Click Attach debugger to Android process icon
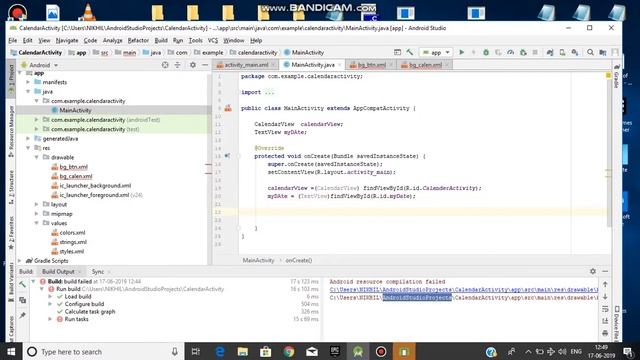The height and width of the screenshot is (360, 640). pos(523,52)
